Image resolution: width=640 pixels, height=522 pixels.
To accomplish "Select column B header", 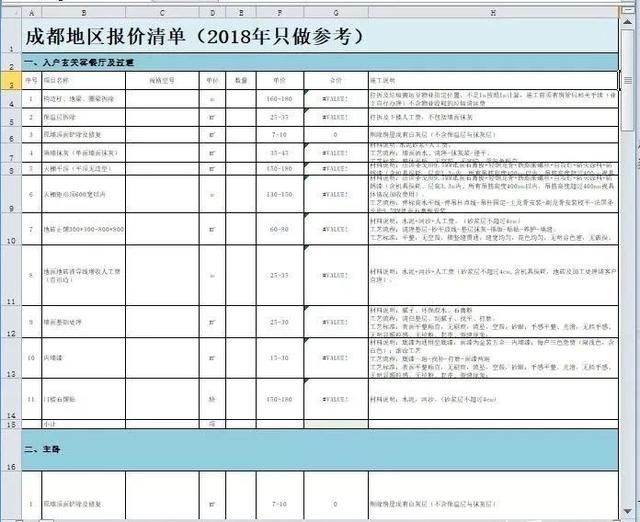I will pyautogui.click(x=82, y=11).
